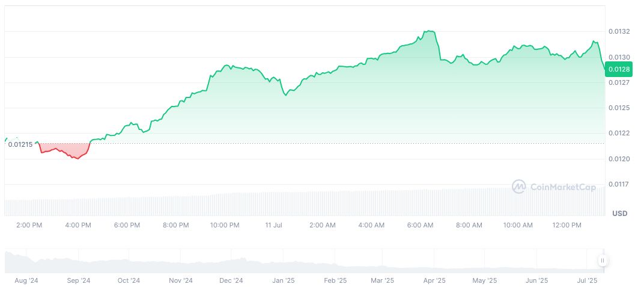This screenshot has width=644, height=287.
Task: Click the CoinMarketCap watermark text
Action: pos(563,187)
